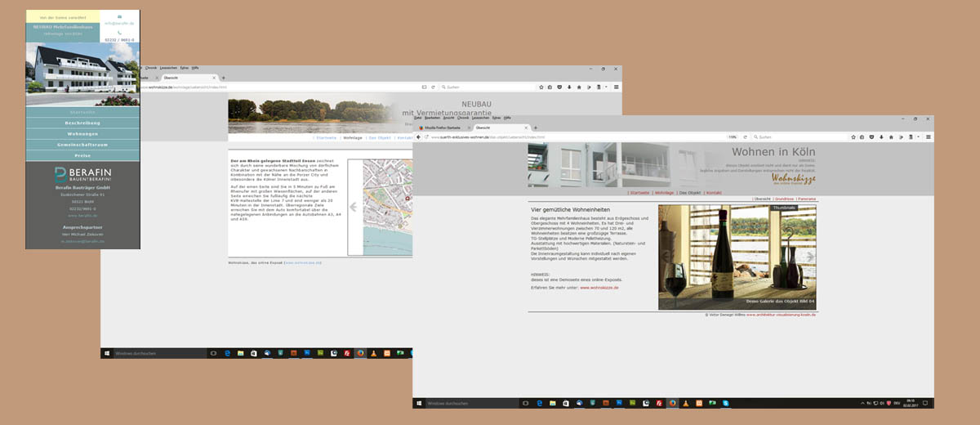Click search field in front Firefox window
Image resolution: width=980 pixels, height=425 pixels.
tap(800, 136)
